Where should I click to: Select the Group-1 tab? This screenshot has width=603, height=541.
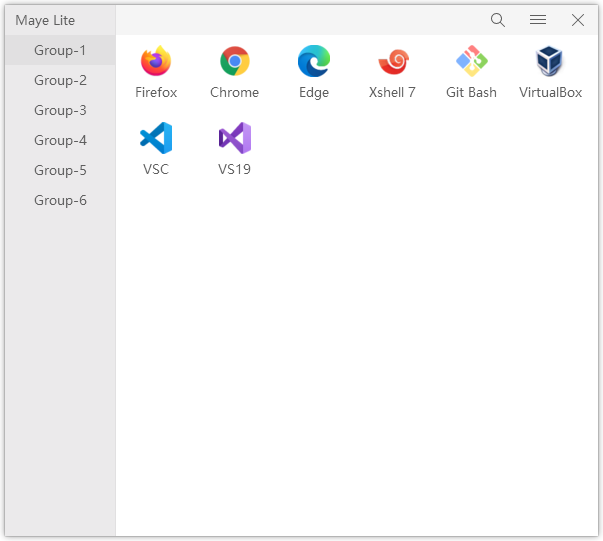coord(60,50)
